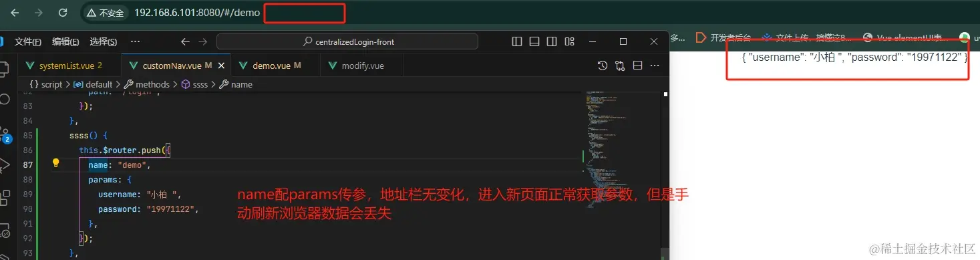Open more editor actions ellipsis

655,66
